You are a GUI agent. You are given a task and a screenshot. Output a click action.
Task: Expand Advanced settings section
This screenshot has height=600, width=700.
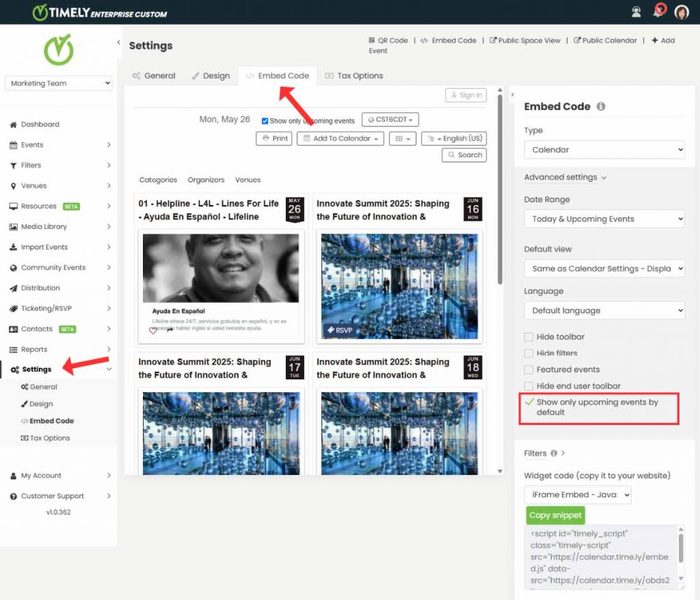(x=565, y=177)
